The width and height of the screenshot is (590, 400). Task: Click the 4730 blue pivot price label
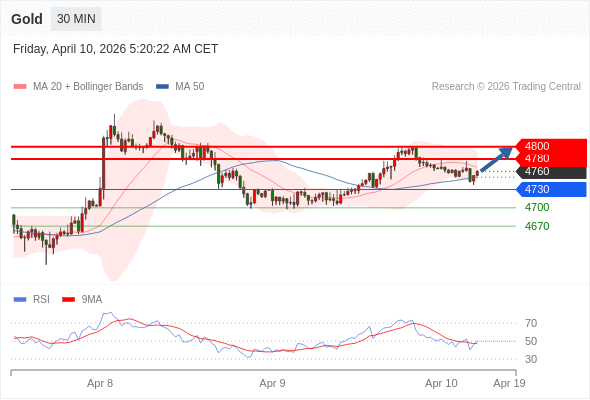tap(551, 189)
